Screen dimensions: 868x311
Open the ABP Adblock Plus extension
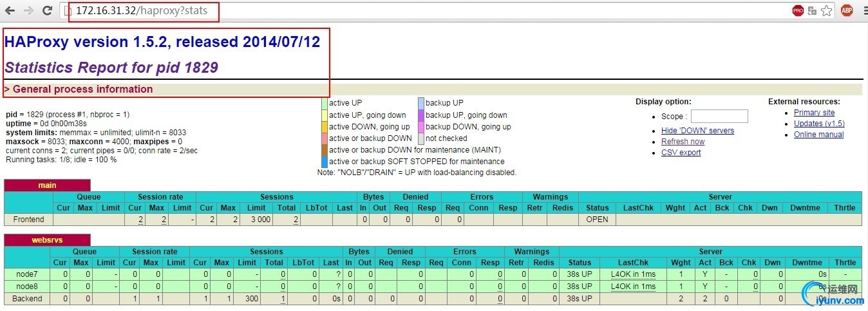846,10
